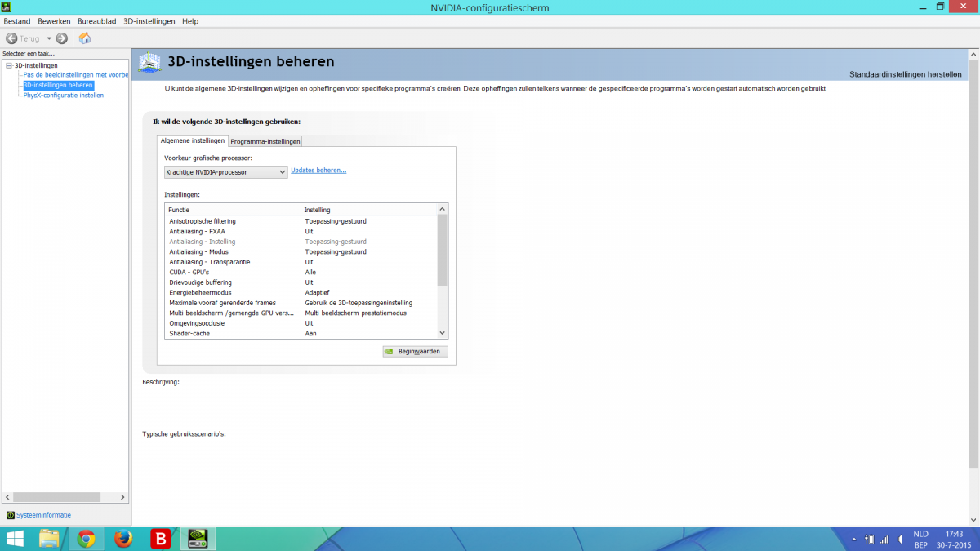Open the Bestand menu
The width and height of the screenshot is (980, 551).
(x=17, y=21)
